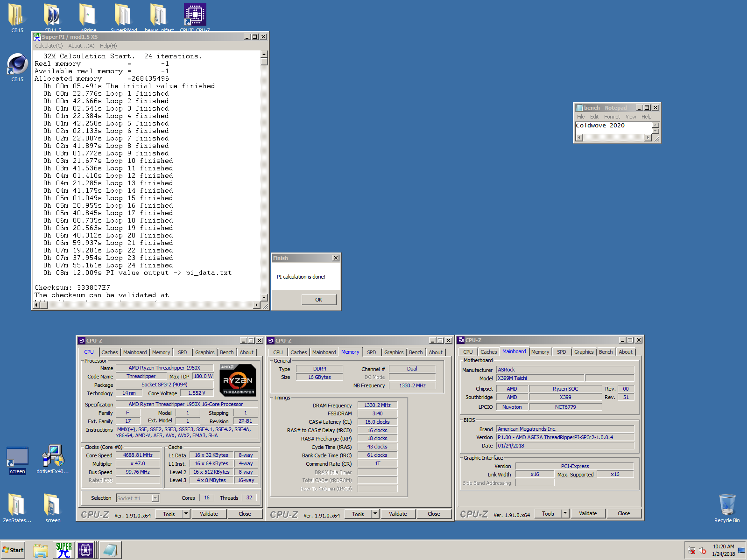This screenshot has width=747, height=560.
Task: Click Close button in the Memory tab window
Action: pos(434,514)
